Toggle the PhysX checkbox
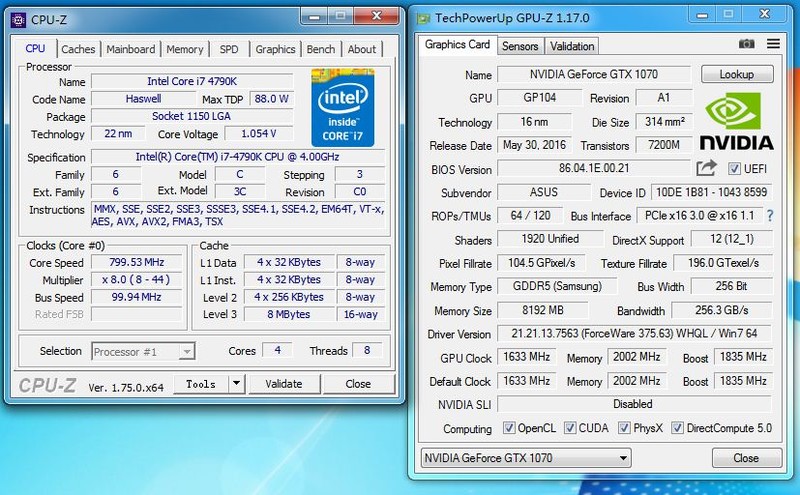 pos(624,428)
